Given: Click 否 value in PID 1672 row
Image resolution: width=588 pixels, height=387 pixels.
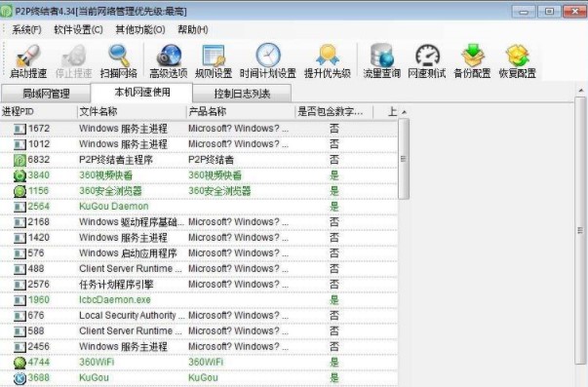Looking at the screenshot, I should click(334, 129).
